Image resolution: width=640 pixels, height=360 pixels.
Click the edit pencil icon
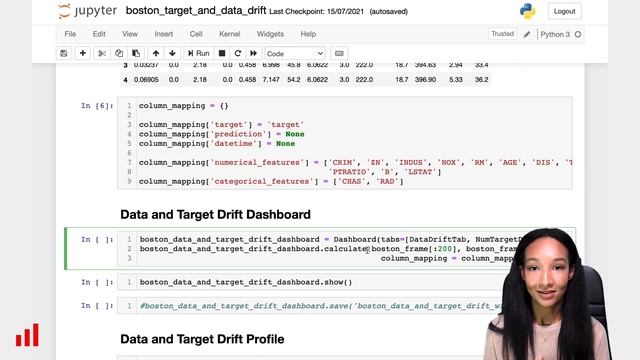point(527,34)
